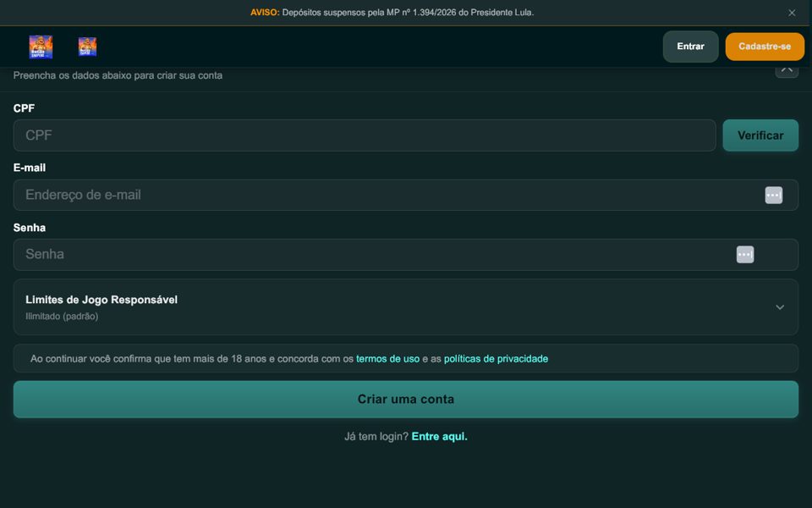Focus the CPF input field
Image resolution: width=812 pixels, height=508 pixels.
tap(365, 135)
